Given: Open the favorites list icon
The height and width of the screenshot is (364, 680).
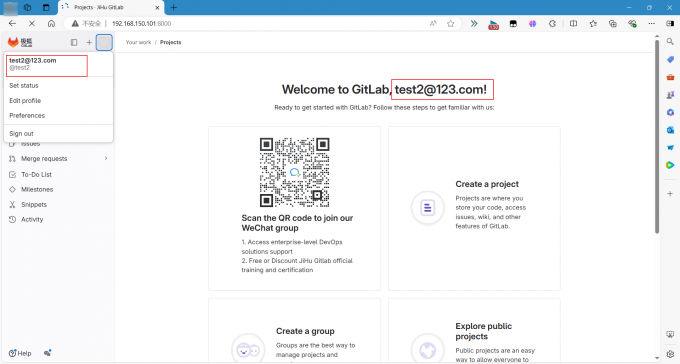Looking at the screenshot, I should click(593, 23).
